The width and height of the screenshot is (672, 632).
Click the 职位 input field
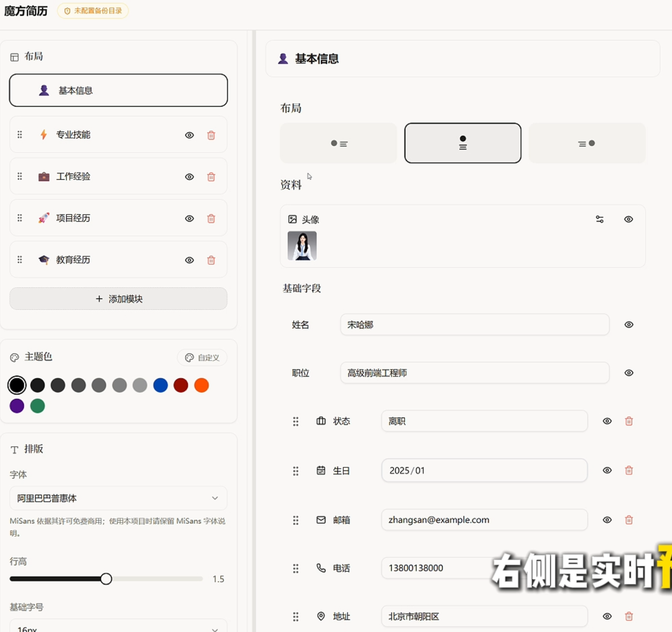tap(475, 373)
